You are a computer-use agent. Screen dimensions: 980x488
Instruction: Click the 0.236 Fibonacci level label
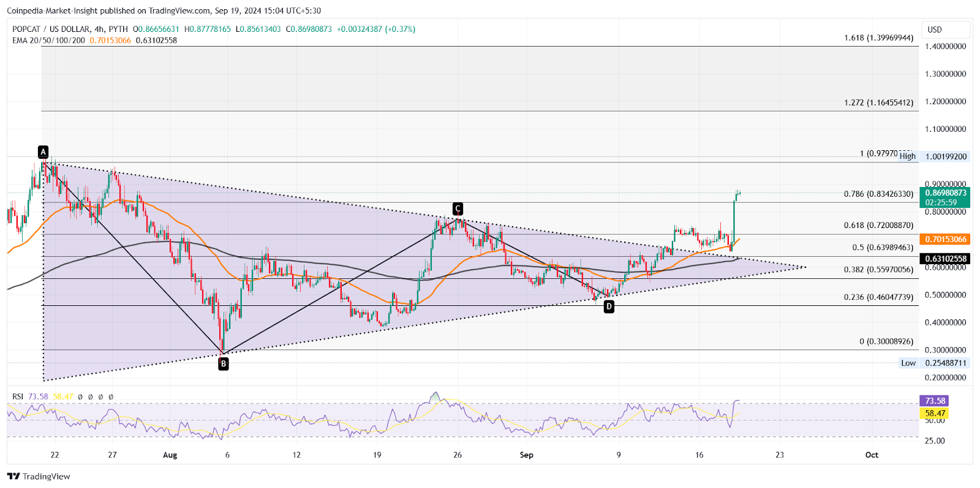878,297
